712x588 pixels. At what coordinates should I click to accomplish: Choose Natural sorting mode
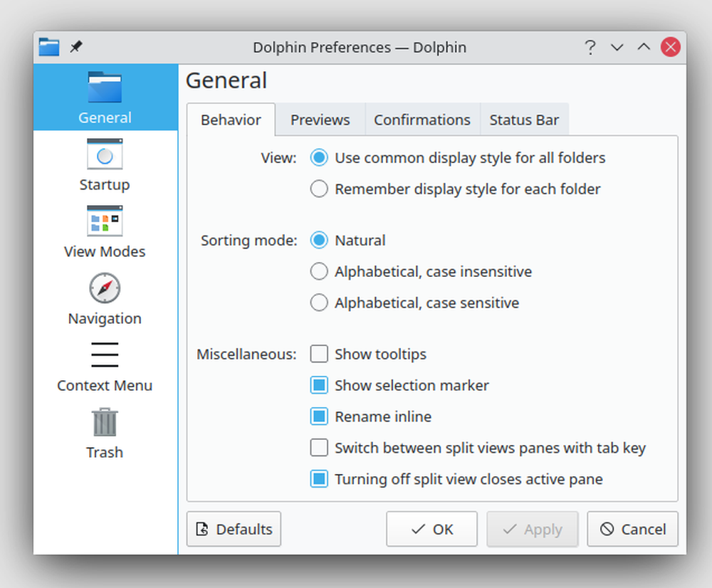click(348, 240)
